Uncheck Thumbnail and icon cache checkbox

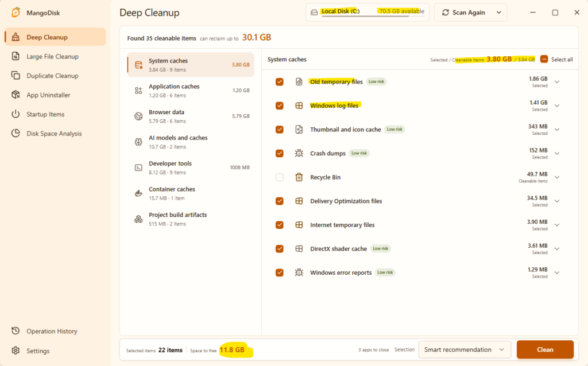[280, 130]
